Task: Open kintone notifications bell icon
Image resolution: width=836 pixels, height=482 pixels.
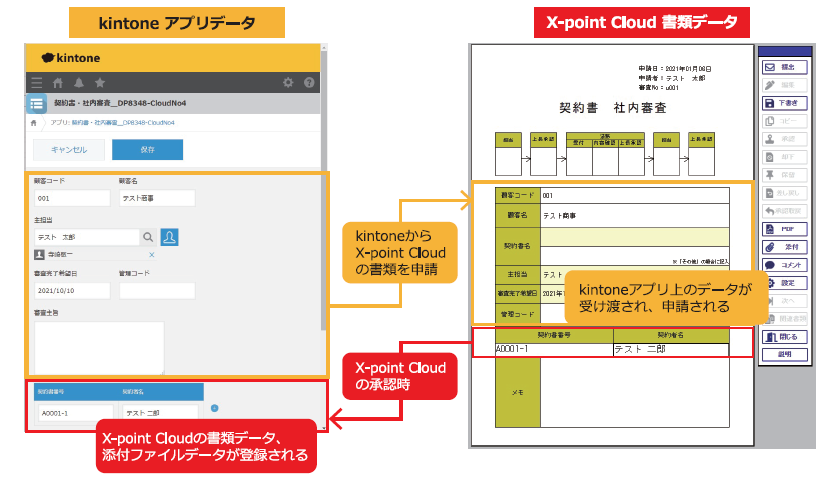Action: click(79, 83)
